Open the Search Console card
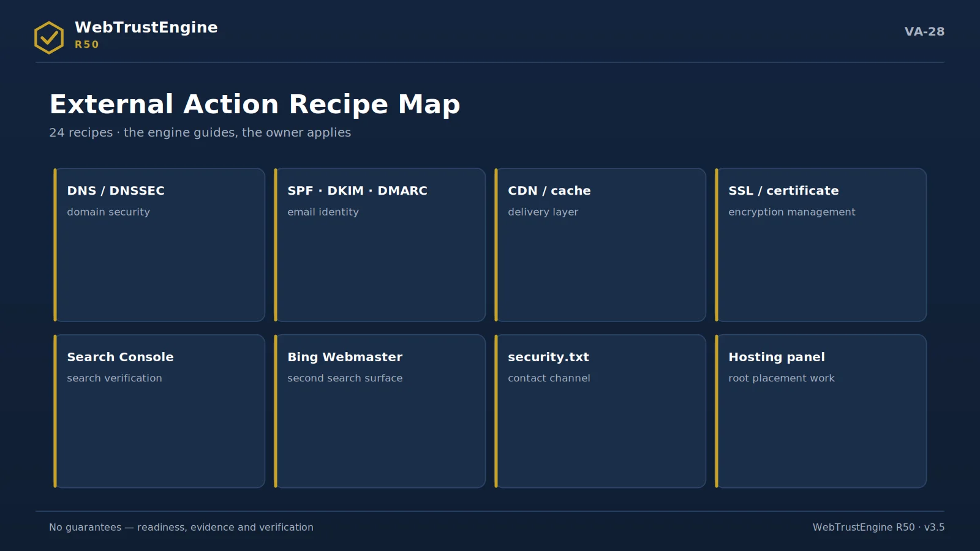The image size is (980, 551). tap(159, 411)
